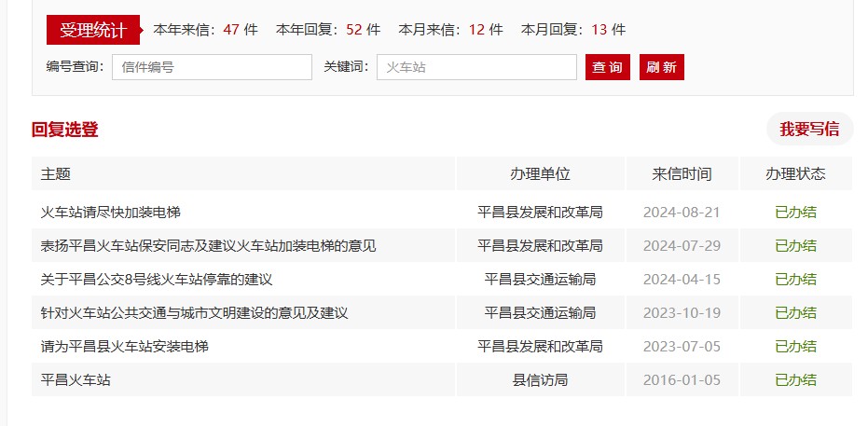Click the 本月来信 count of 12 件
Viewport: 868px width, 426px height.
(x=486, y=30)
